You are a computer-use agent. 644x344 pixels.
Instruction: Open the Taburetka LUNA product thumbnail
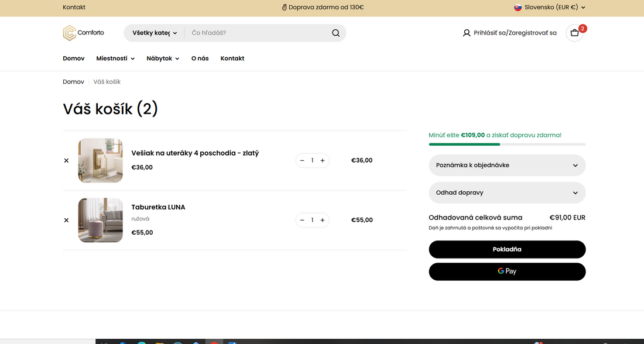pos(101,220)
